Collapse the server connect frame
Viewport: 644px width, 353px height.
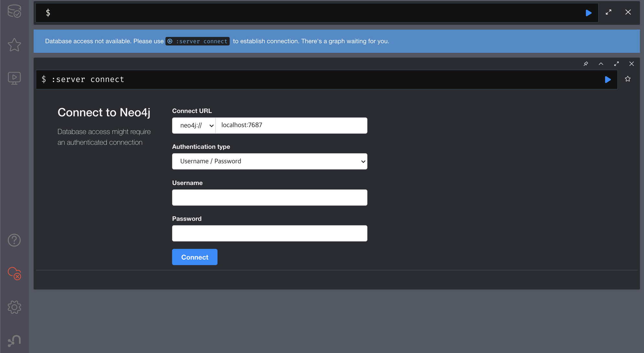[601, 64]
